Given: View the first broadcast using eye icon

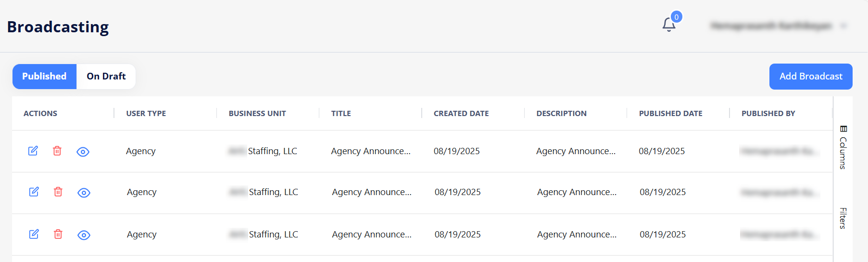Looking at the screenshot, I should click(83, 152).
